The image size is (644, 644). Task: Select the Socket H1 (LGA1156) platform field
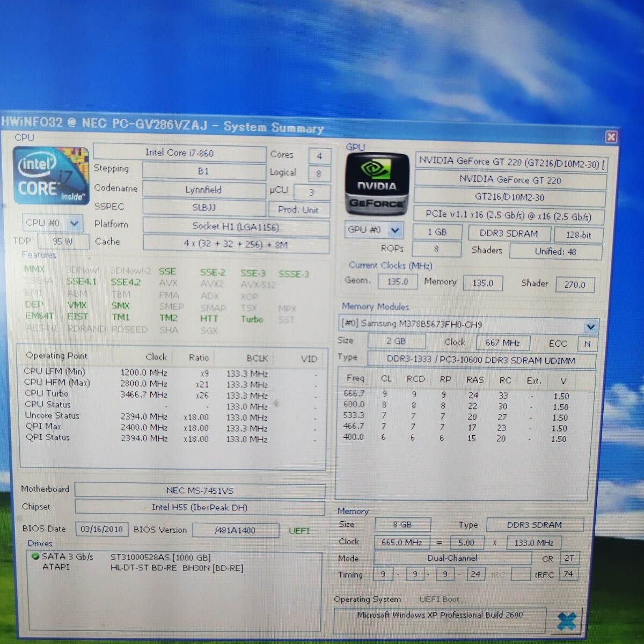236,226
